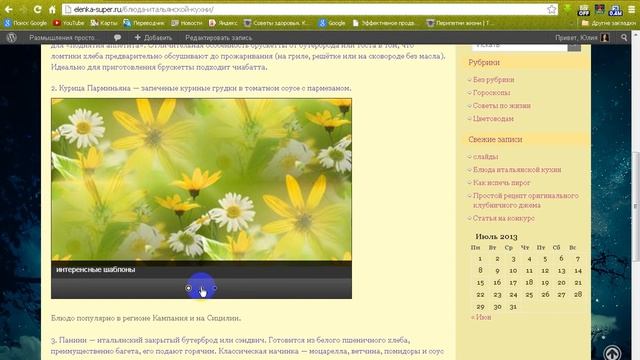This screenshot has width=640, height=360.
Task: Click the Рубрики sidebar heading
Action: tap(484, 62)
